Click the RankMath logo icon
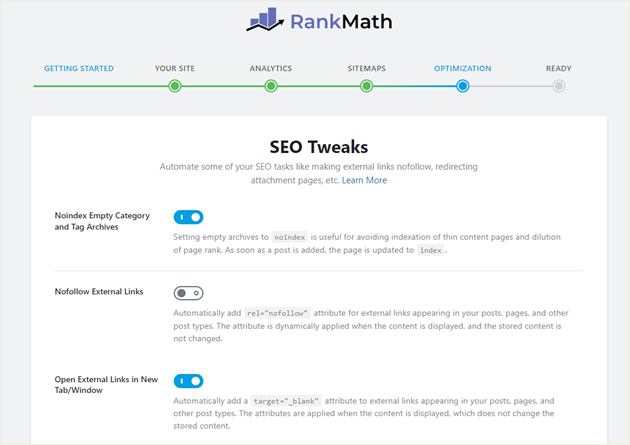630x445 pixels. point(265,19)
